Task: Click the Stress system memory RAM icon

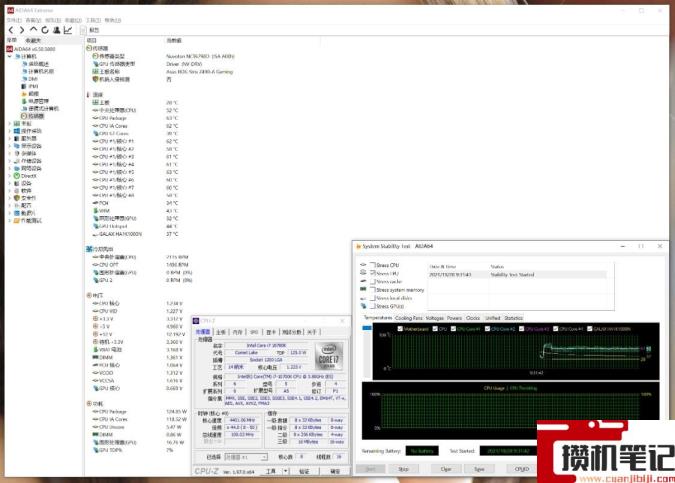Action: click(363, 289)
